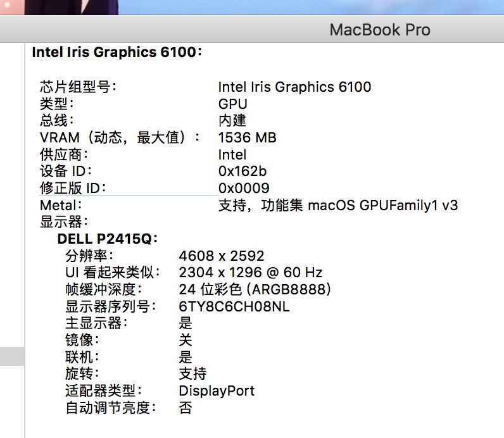Select serial number 6TY8C6CH08NL
Screen dimensions: 504x438
234,306
